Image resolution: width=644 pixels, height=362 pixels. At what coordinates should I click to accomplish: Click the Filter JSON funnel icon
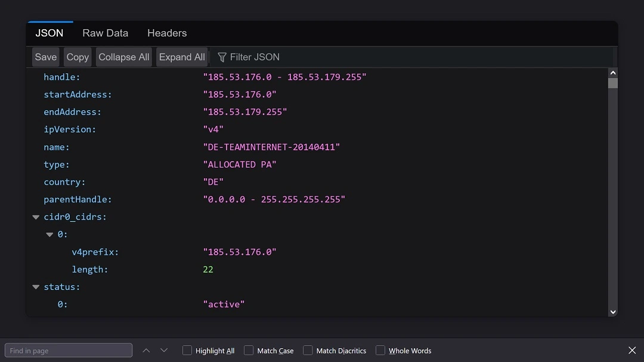221,57
